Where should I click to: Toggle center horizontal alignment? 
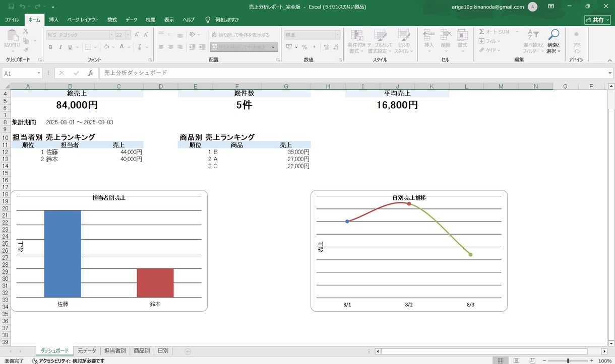[171, 47]
